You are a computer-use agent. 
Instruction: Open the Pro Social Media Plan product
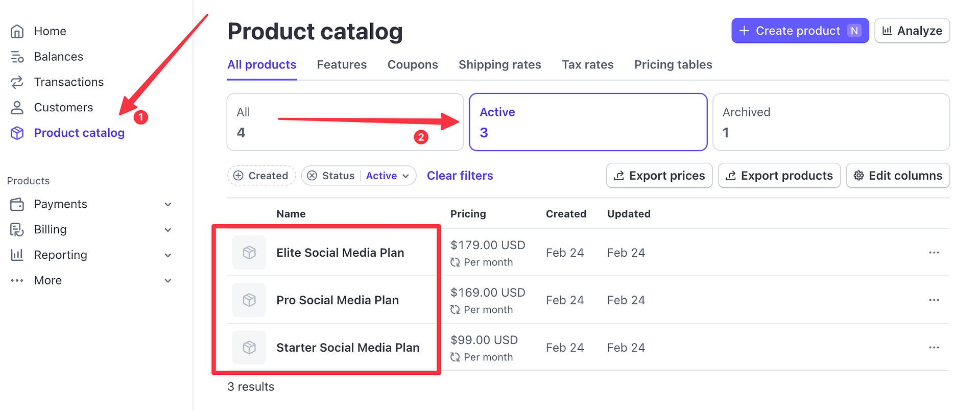pyautogui.click(x=338, y=300)
